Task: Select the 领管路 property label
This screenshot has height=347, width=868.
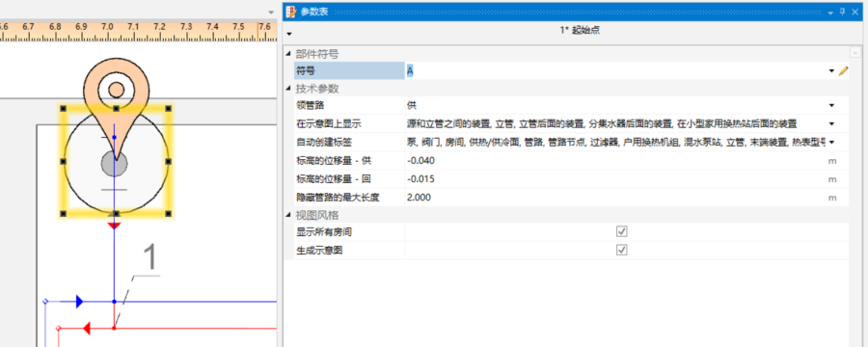Action: pyautogui.click(x=311, y=105)
